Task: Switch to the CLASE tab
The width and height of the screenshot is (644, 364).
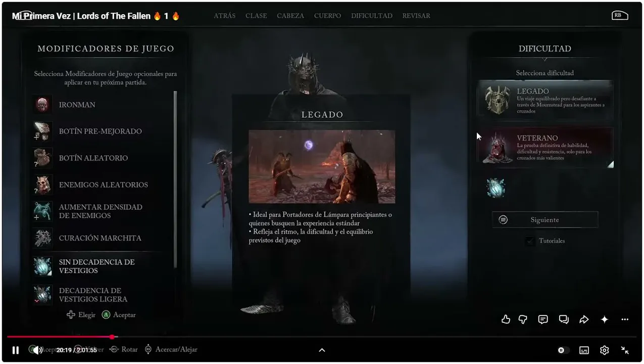Action: (x=256, y=16)
